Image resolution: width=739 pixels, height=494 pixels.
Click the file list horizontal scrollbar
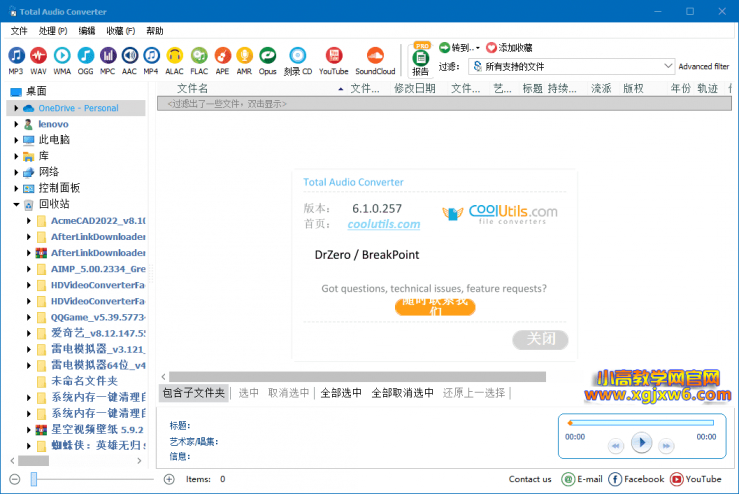click(357, 377)
